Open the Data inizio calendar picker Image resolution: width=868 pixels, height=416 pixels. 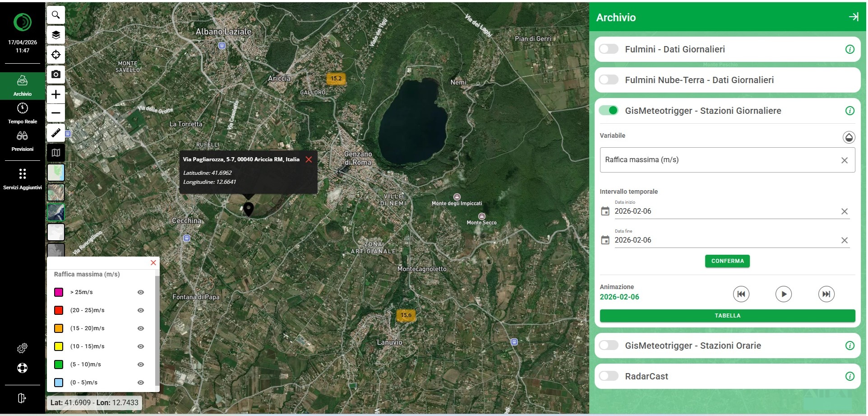[x=605, y=211]
